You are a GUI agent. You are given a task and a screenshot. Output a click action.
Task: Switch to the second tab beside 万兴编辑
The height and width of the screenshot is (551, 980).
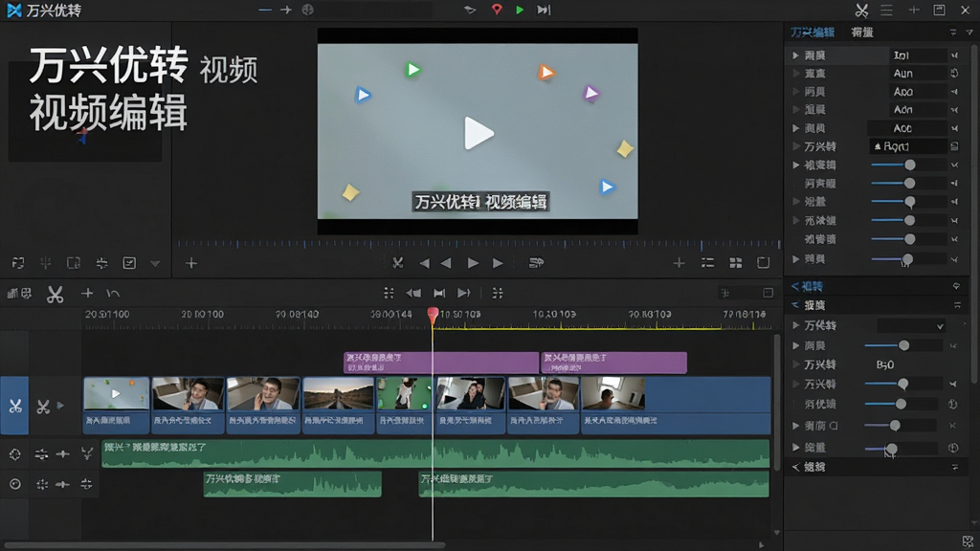pos(862,32)
